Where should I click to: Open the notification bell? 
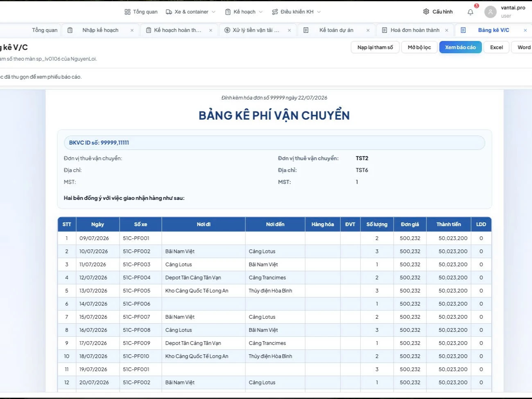point(471,12)
